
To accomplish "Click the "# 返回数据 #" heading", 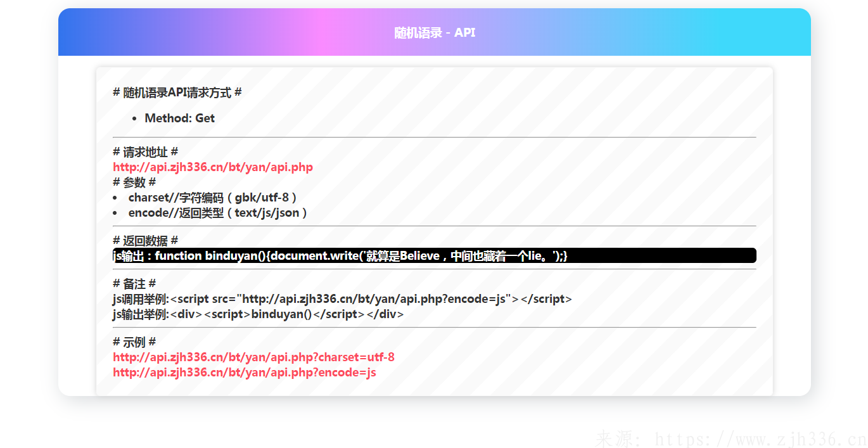I will tap(145, 241).
